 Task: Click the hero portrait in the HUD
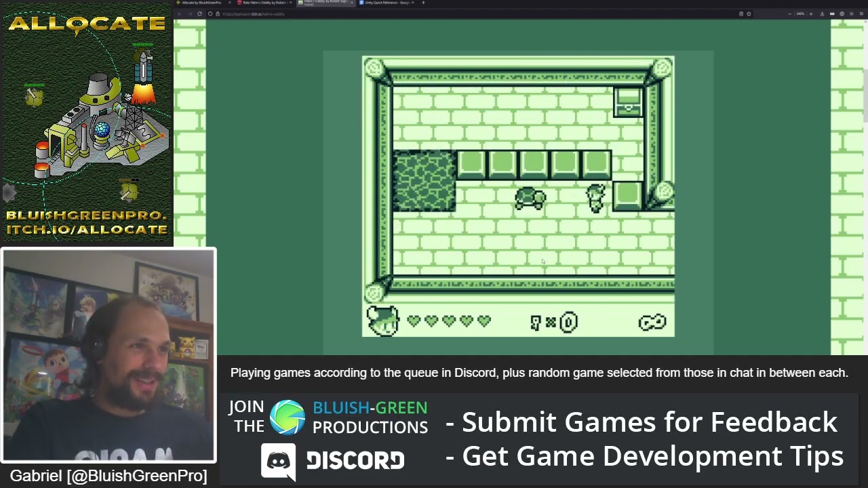382,321
